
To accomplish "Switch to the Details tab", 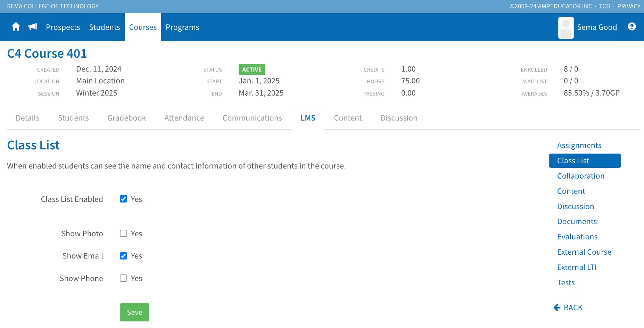I will 27,118.
